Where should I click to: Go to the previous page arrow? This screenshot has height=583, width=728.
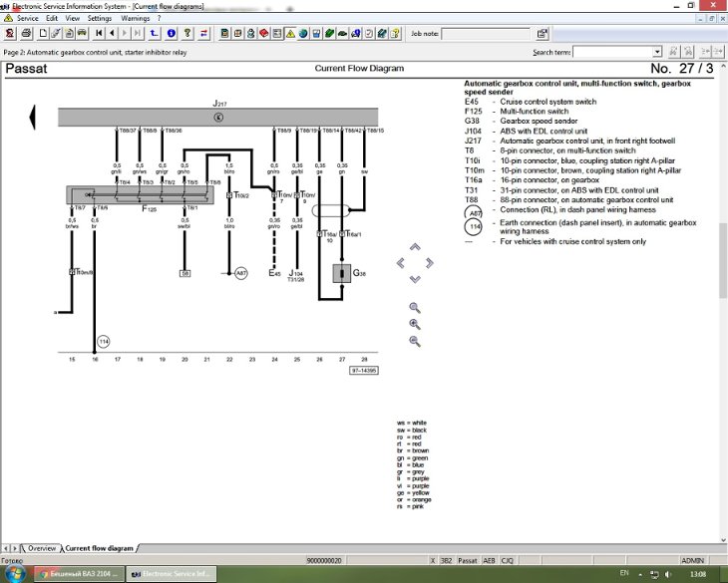(x=112, y=34)
